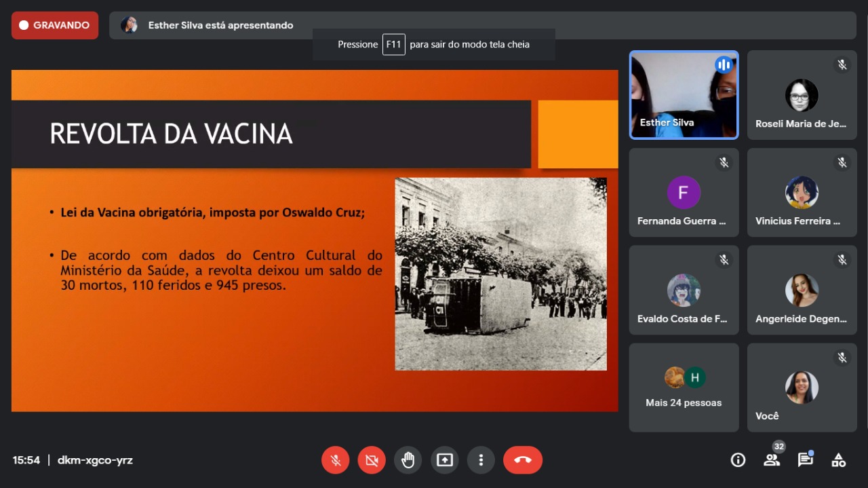
Task: Click the muted mic icon on Roseli's tile
Action: (x=842, y=65)
